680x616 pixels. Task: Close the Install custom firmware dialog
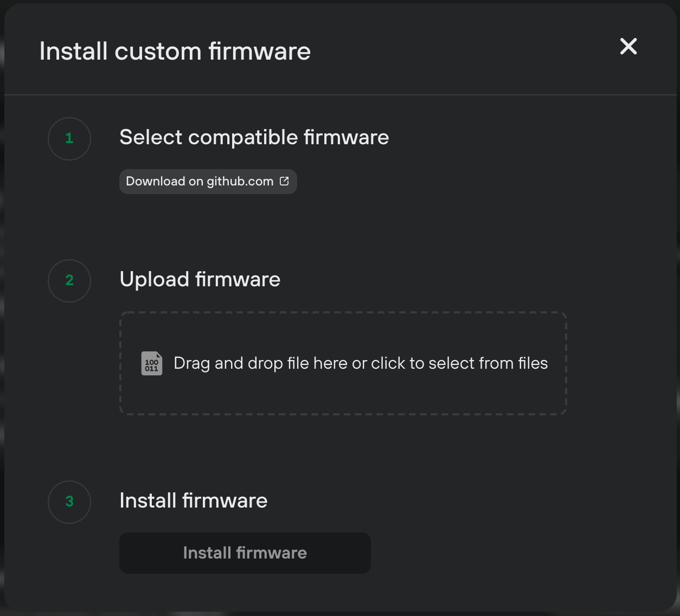tap(628, 47)
